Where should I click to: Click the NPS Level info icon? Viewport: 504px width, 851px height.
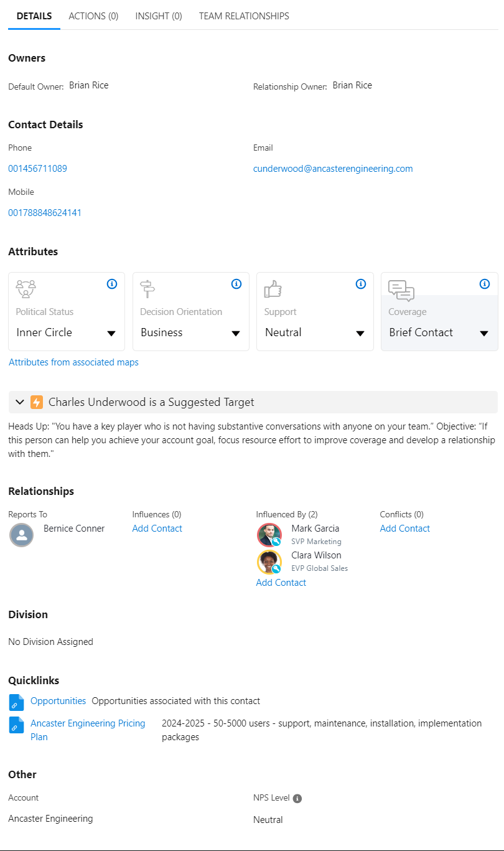297,799
